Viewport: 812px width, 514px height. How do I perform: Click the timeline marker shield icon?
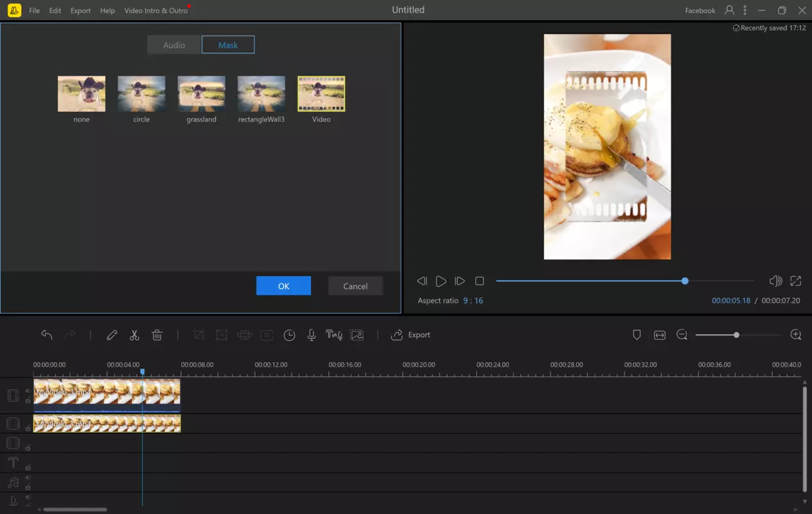tap(637, 335)
